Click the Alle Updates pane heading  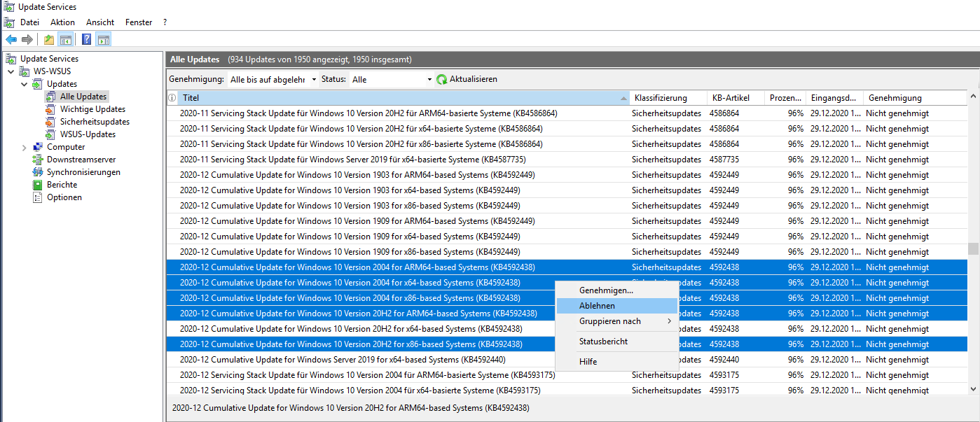pyautogui.click(x=195, y=59)
